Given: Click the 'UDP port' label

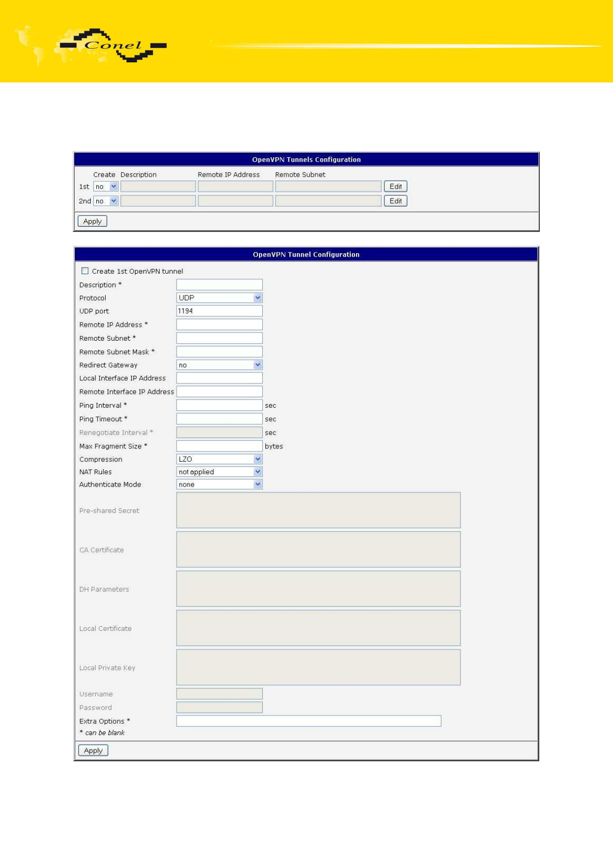Looking at the screenshot, I should [x=94, y=311].
